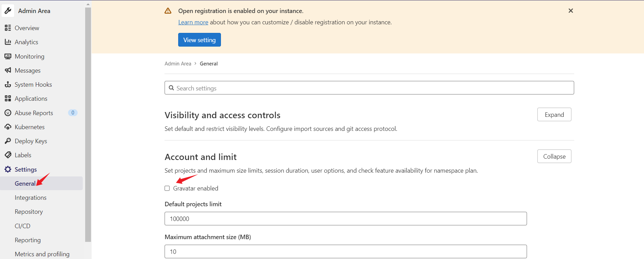This screenshot has width=644, height=259.
Task: Click the Settings gear icon
Action: point(8,169)
